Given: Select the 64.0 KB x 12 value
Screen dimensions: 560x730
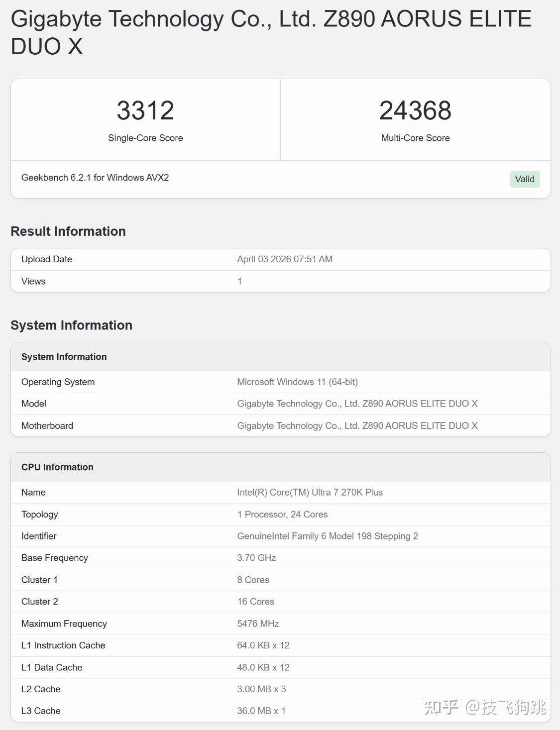Looking at the screenshot, I should coord(263,645).
